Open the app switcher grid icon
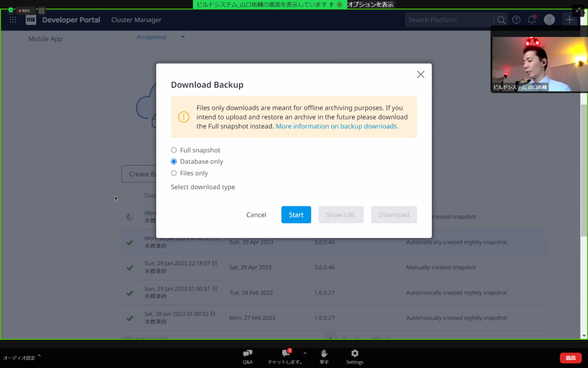Viewport: 588px width, 368px height. pos(13,20)
